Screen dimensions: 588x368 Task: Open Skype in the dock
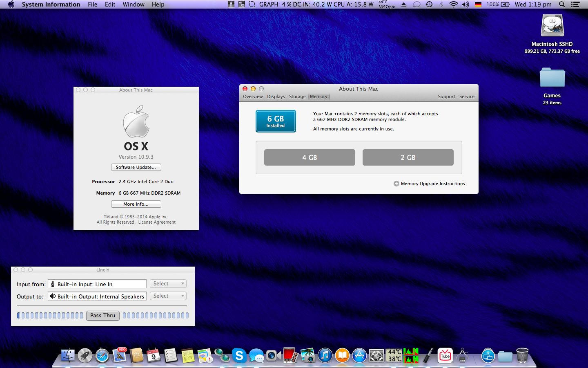pos(239,355)
